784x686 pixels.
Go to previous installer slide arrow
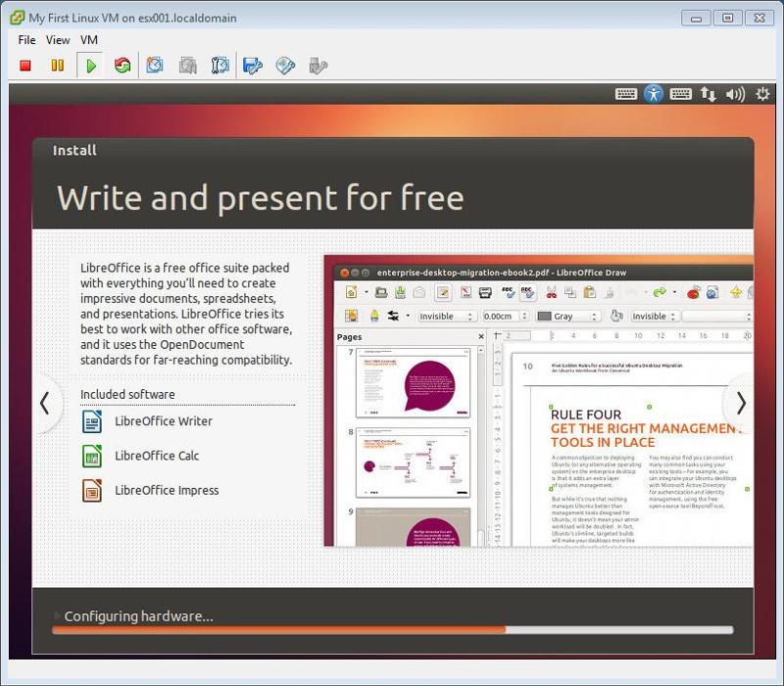click(x=45, y=404)
